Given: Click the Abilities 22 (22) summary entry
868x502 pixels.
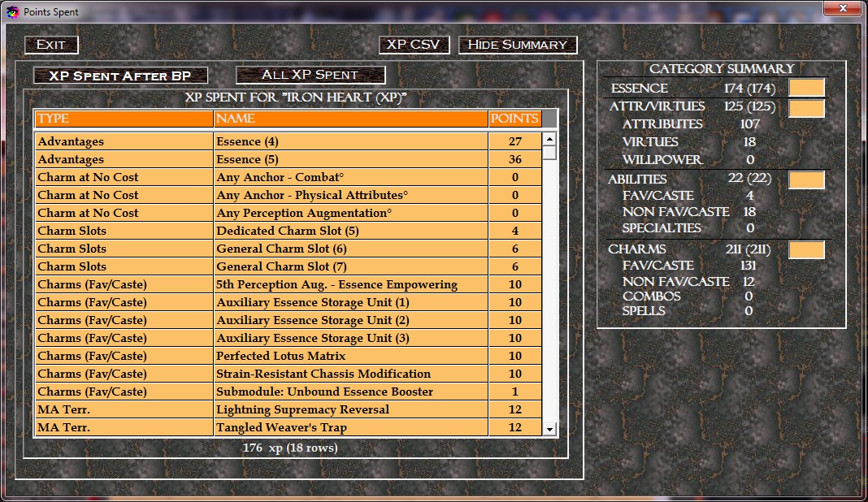Looking at the screenshot, I should coord(690,179).
